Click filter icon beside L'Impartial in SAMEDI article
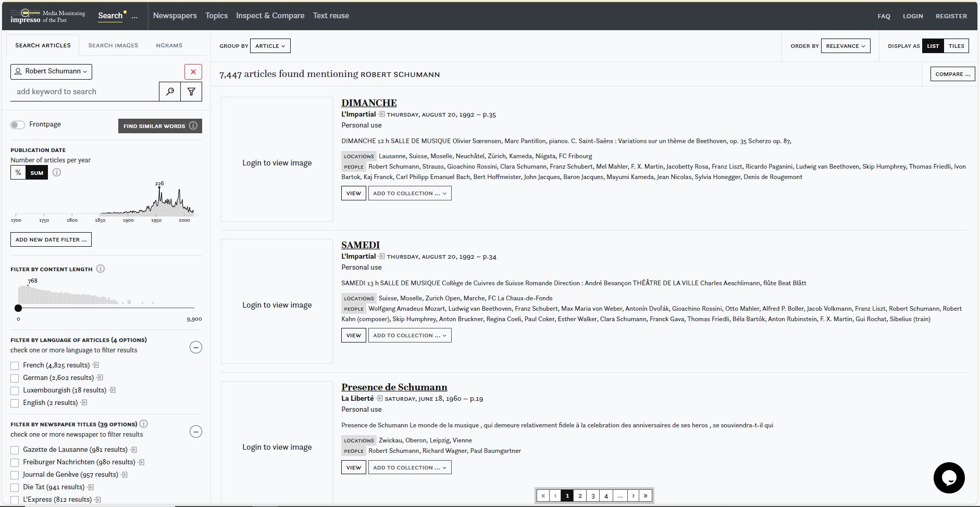 pyautogui.click(x=381, y=257)
